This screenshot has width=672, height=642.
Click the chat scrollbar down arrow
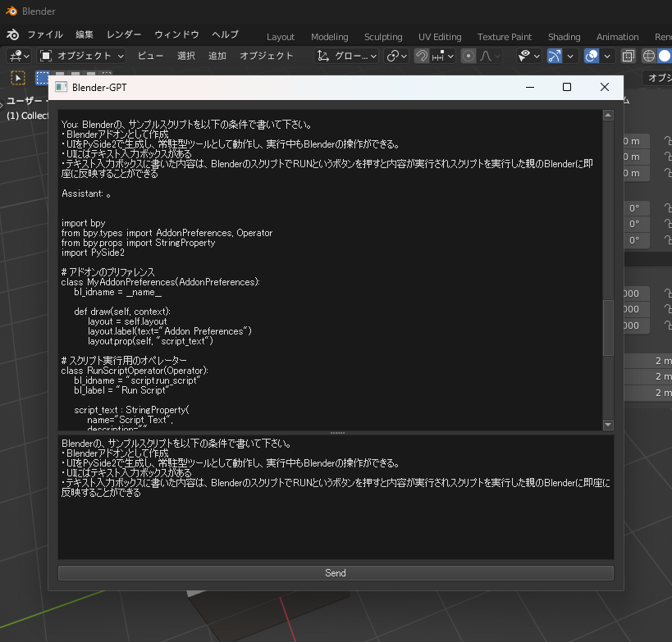(x=608, y=425)
